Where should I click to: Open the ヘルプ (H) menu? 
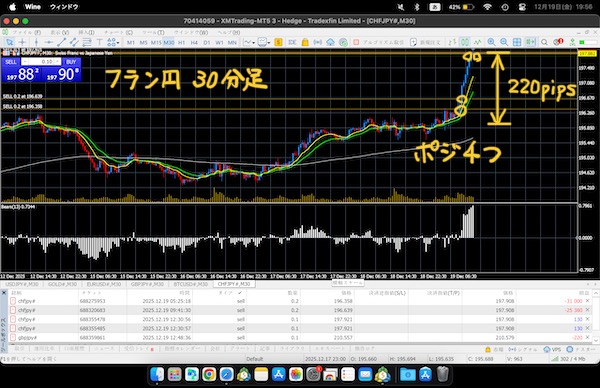229,33
